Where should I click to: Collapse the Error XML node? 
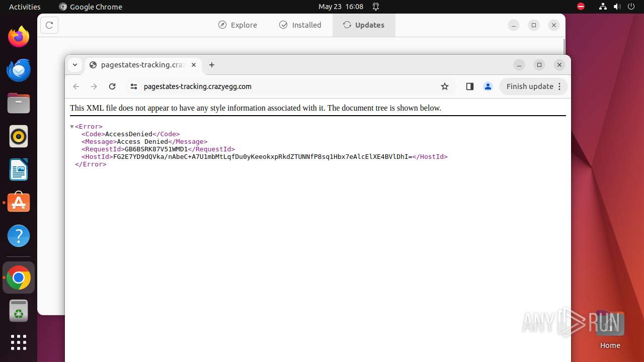click(72, 127)
